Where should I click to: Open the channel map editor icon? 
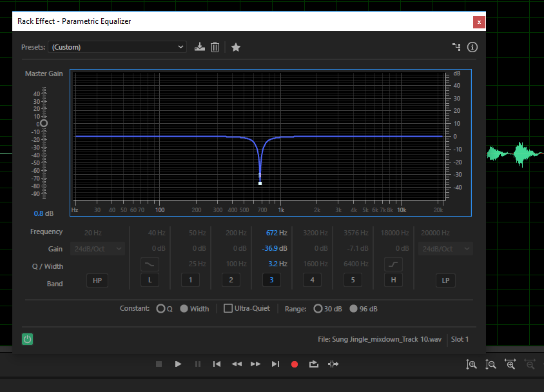tap(456, 47)
